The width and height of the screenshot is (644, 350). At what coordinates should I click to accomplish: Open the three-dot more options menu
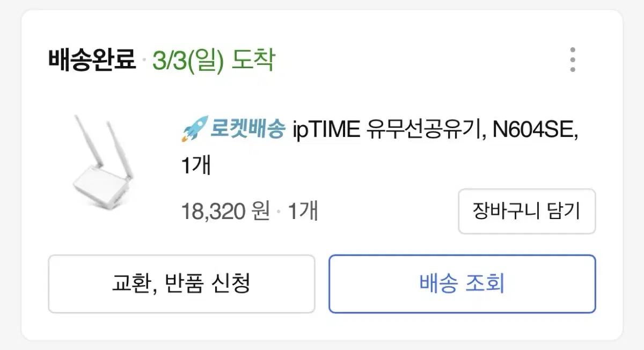tap(573, 60)
